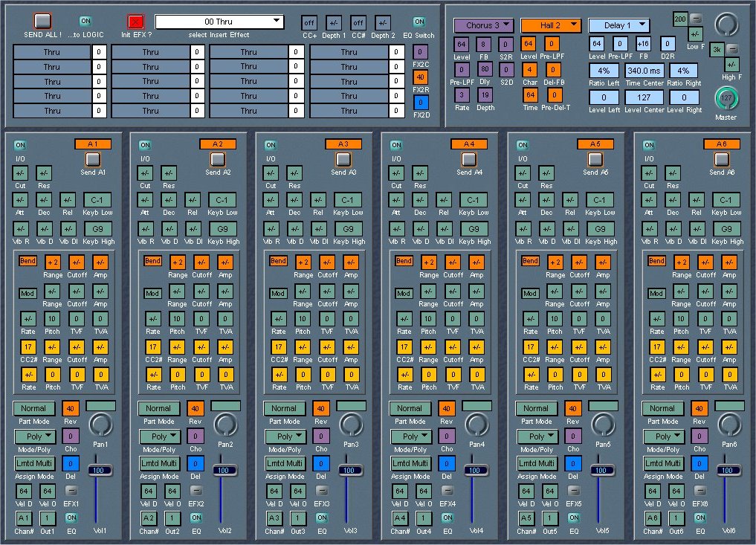756x545 pixels.
Task: Click the red Init EFX button
Action: [x=135, y=22]
